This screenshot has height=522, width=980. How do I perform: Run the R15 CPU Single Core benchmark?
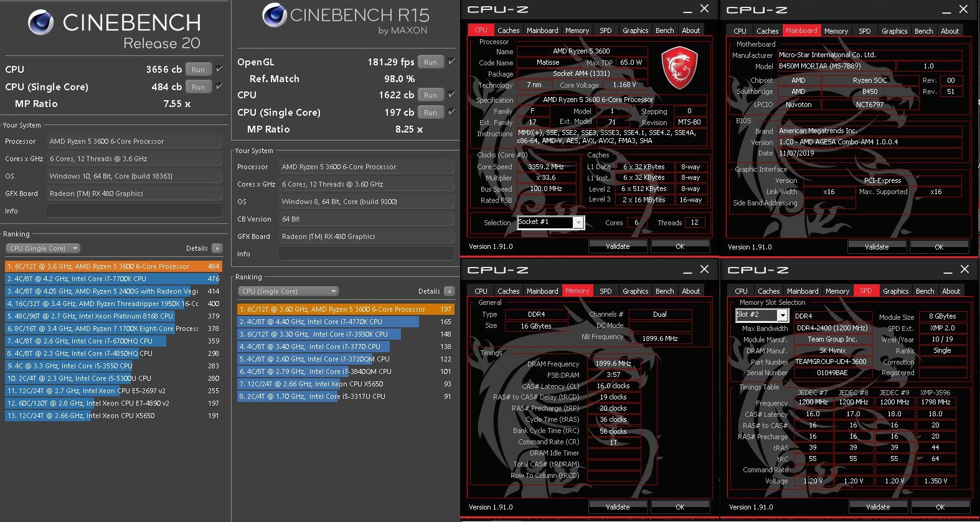pyautogui.click(x=430, y=113)
